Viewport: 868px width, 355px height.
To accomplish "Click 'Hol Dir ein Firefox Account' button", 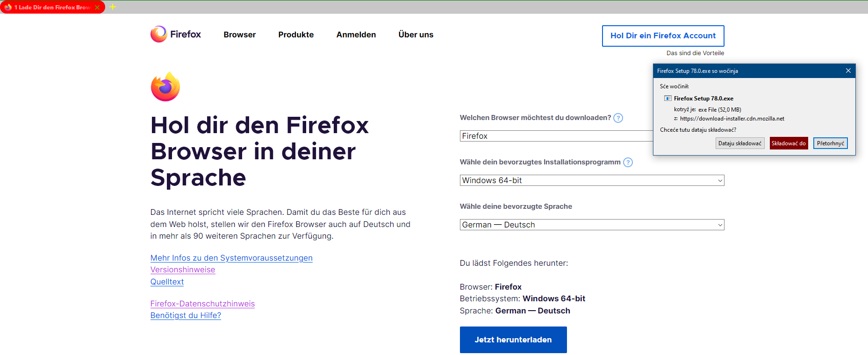I will 663,36.
